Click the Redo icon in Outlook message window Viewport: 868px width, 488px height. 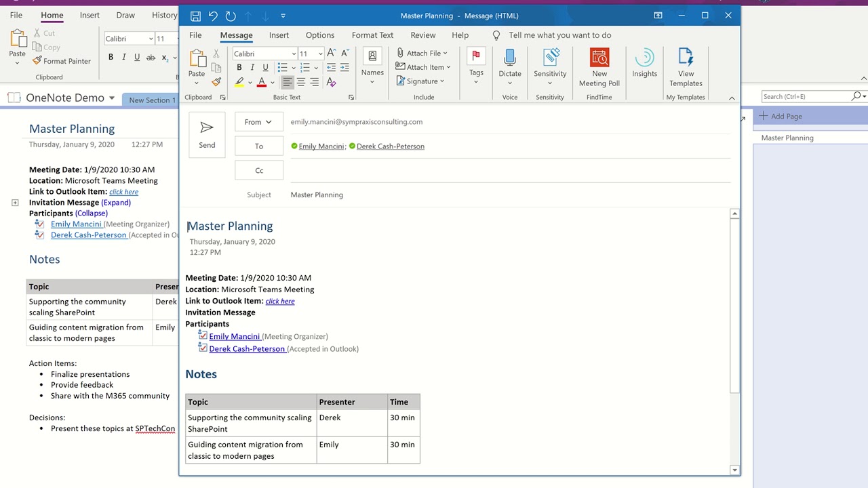tap(231, 16)
